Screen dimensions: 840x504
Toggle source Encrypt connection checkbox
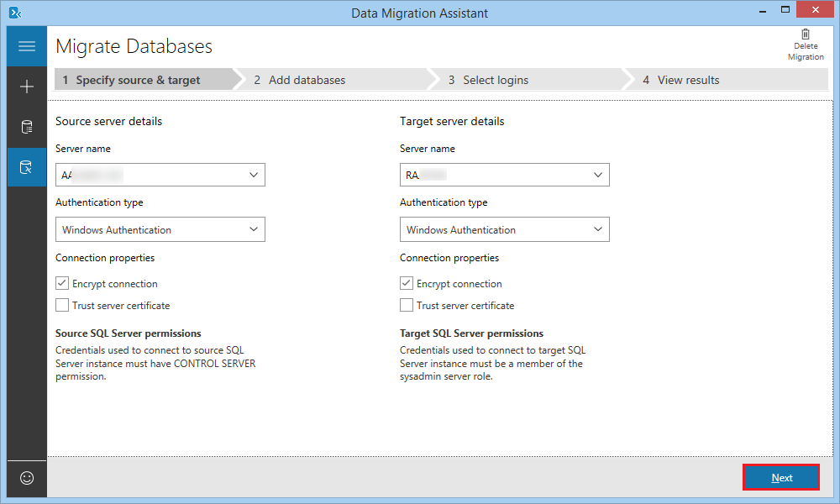[62, 283]
